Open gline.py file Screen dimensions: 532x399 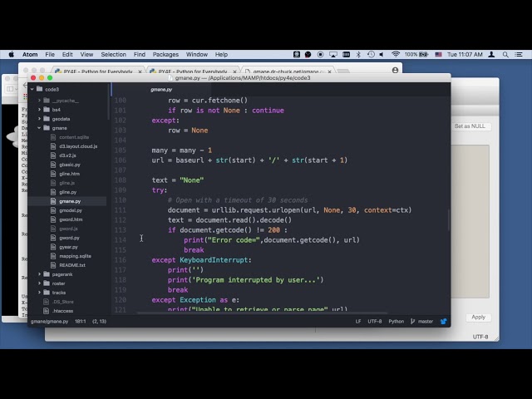coord(68,192)
